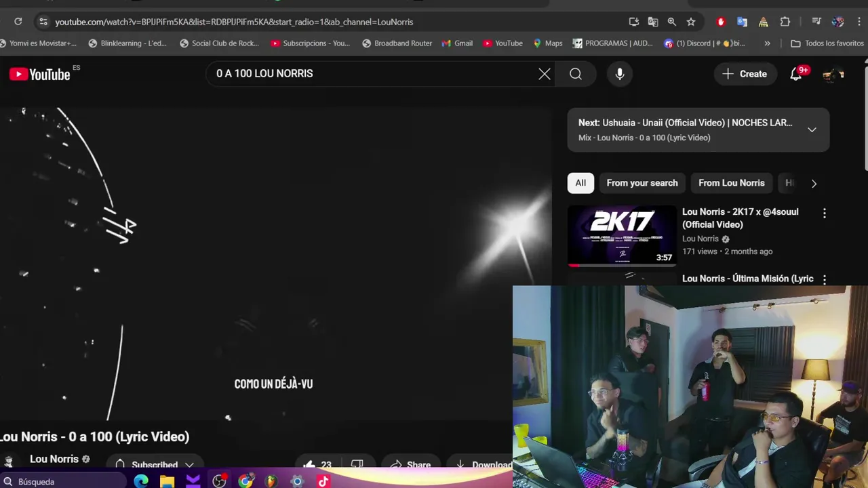The width and height of the screenshot is (868, 488).
Task: Open Lou Norris - Última Misión title
Action: 748,279
